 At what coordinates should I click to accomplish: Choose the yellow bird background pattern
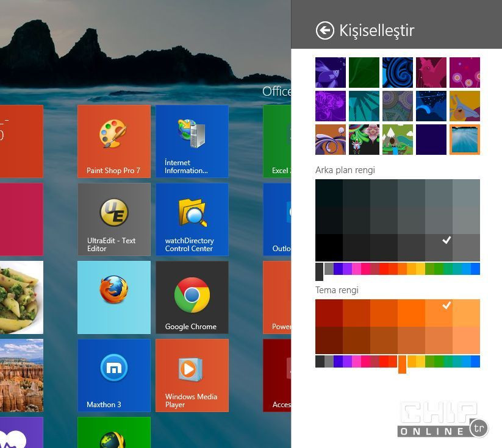465,106
